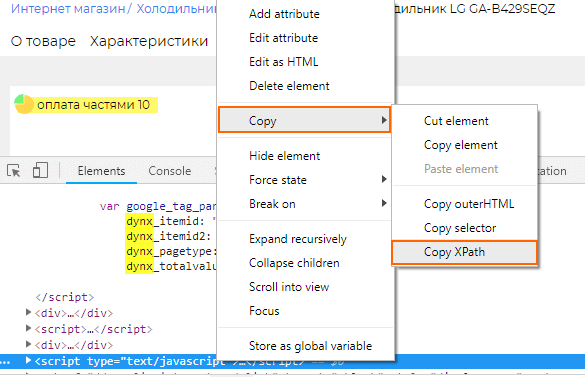Open the Copy submenu

pos(304,121)
